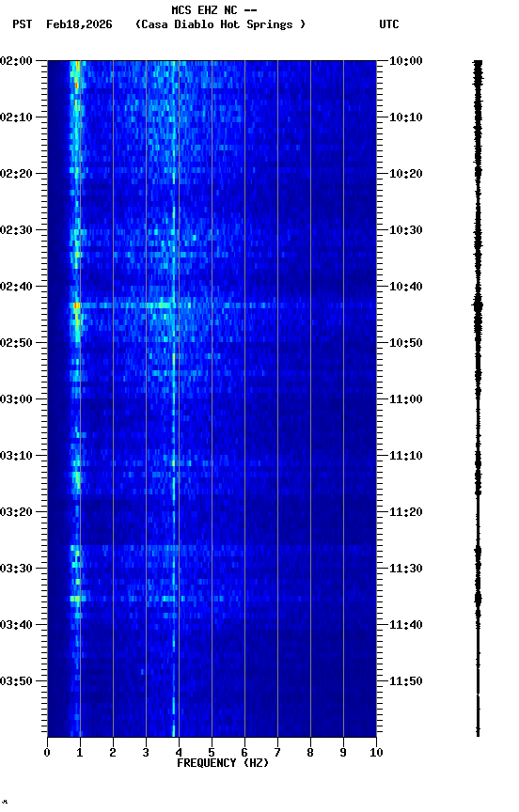Image resolution: width=519 pixels, height=812 pixels.
Task: Click the UTC time label '10:30'
Action: click(x=406, y=230)
